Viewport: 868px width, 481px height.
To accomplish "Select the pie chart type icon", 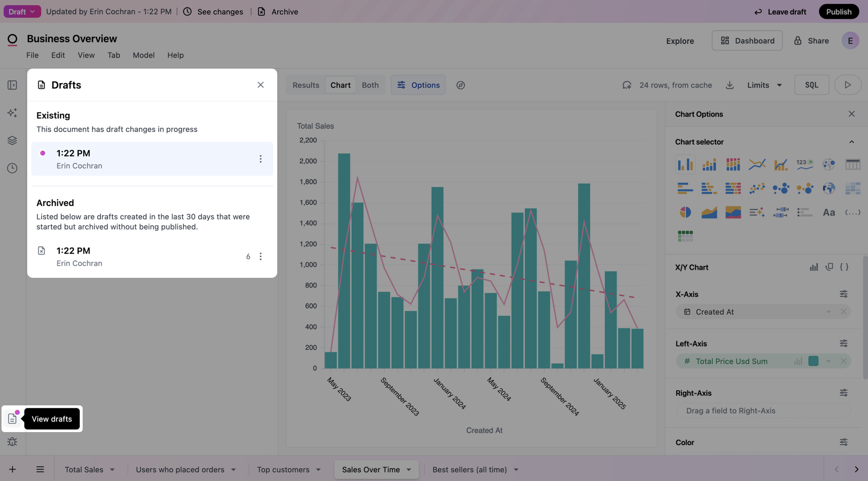I will 685,212.
